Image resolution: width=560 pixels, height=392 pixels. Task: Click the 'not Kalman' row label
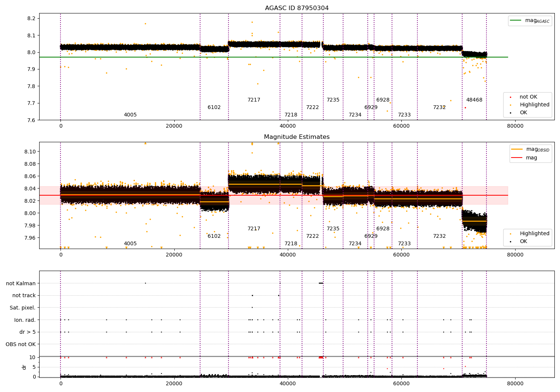coord(21,283)
